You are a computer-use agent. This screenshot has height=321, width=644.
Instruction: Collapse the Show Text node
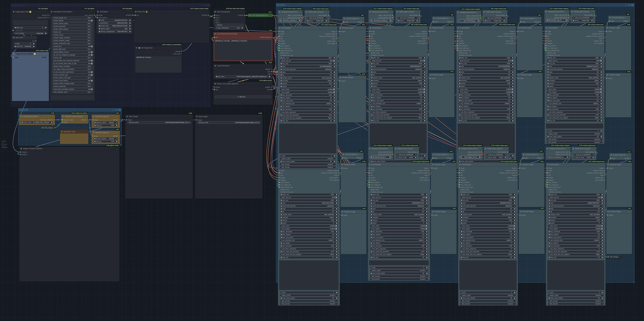pyautogui.click(x=136, y=12)
